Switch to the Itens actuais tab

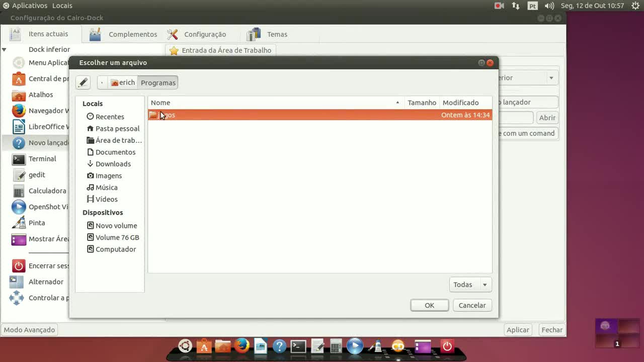click(x=41, y=34)
